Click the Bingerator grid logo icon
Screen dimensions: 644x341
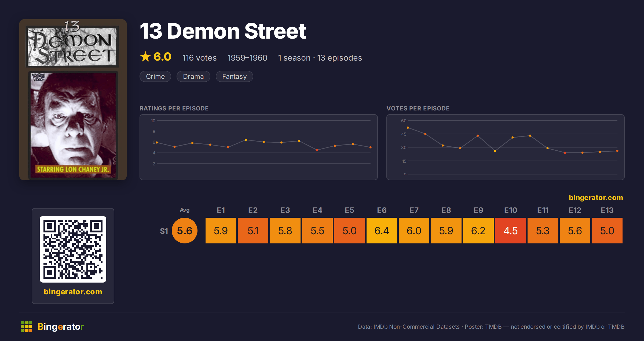coord(26,327)
